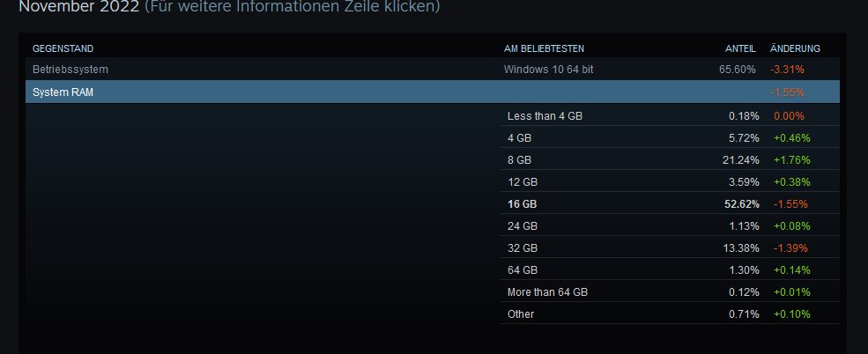This screenshot has width=868, height=354.
Task: Click the 65.60% share for Betriebssystem
Action: pyautogui.click(x=738, y=70)
